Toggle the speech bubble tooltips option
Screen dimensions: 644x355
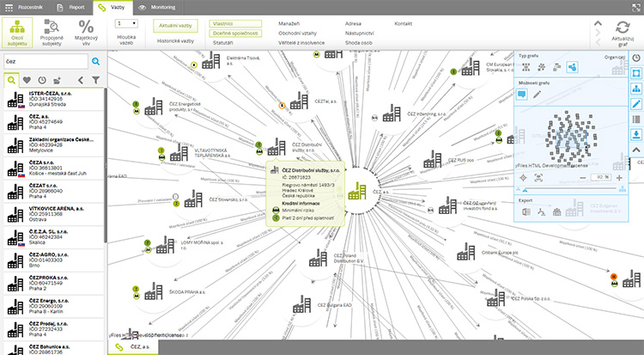(521, 95)
